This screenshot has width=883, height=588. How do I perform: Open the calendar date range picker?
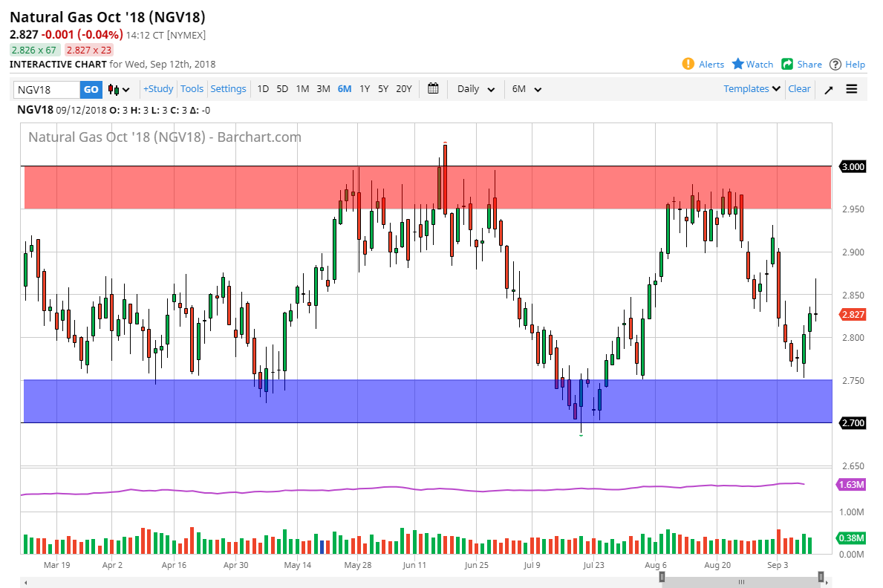(432, 88)
